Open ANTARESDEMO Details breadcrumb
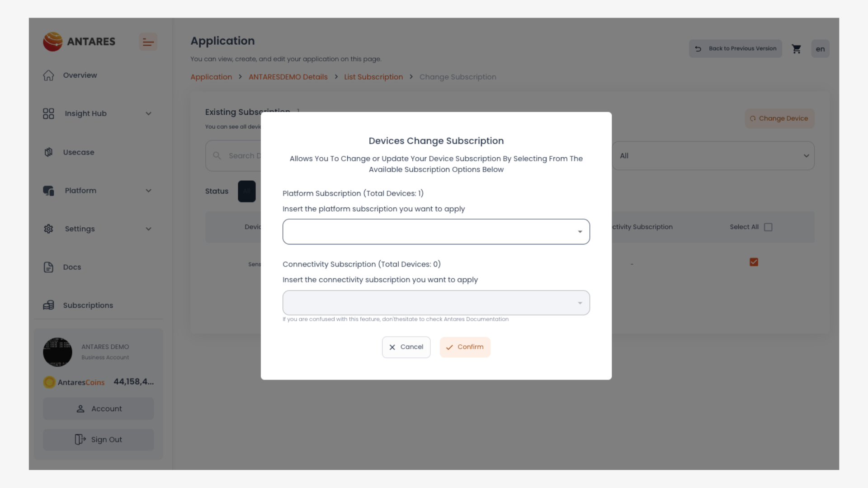 (288, 77)
